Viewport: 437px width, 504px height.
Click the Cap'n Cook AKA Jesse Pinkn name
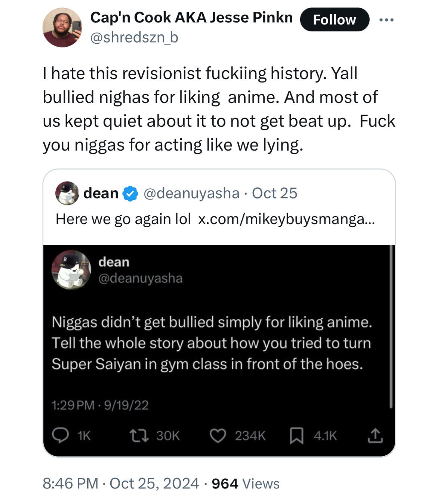tap(191, 17)
